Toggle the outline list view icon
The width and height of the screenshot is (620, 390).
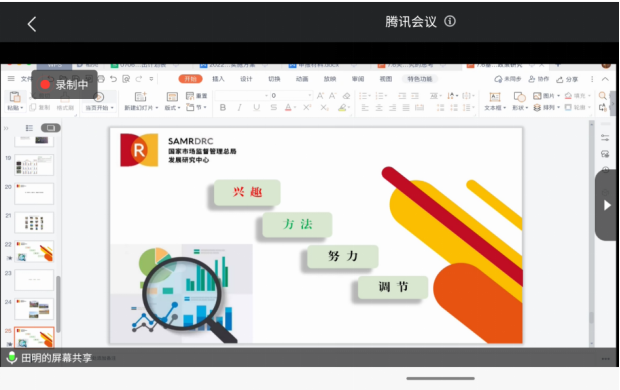(x=29, y=128)
